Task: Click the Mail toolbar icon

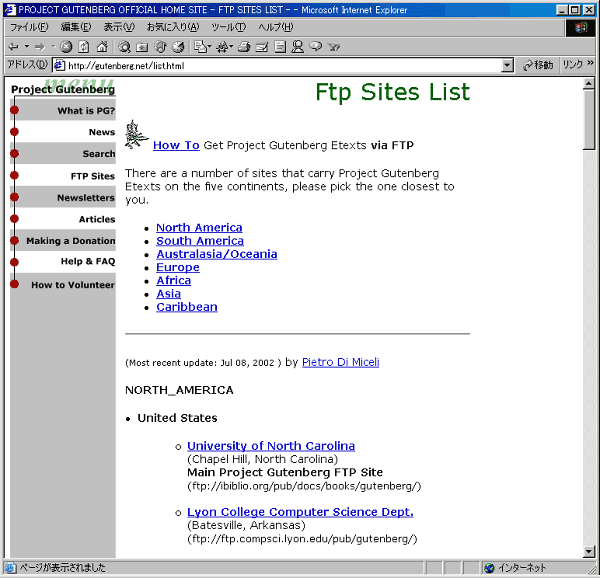Action: coord(200,47)
